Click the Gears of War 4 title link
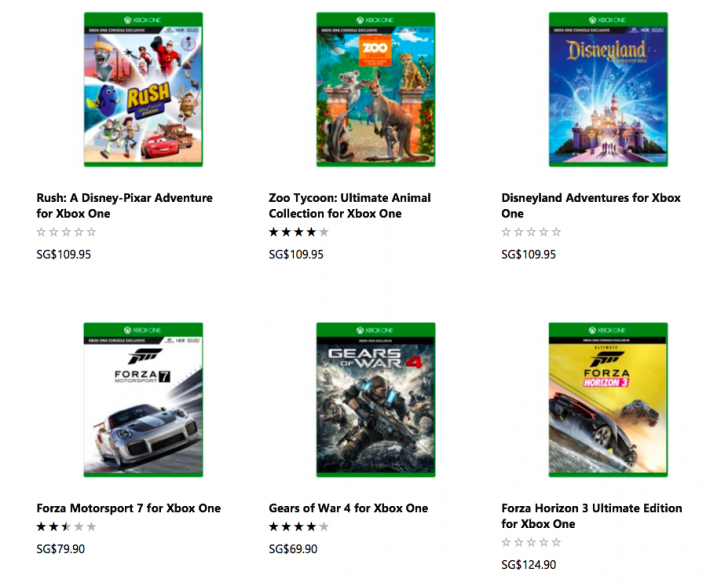Screen dimensions: 710x583 click(x=348, y=508)
